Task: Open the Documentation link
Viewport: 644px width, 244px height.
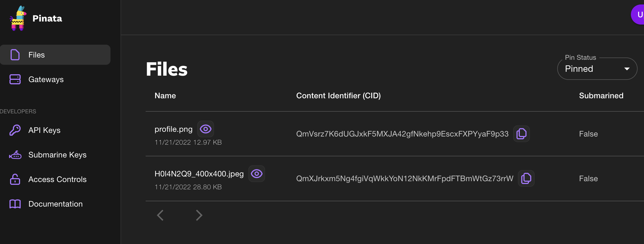Action: pos(56,204)
